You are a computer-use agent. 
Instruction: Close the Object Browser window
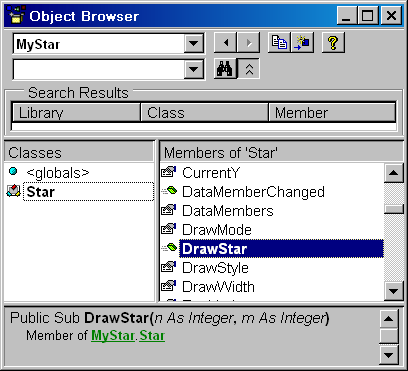[391, 16]
